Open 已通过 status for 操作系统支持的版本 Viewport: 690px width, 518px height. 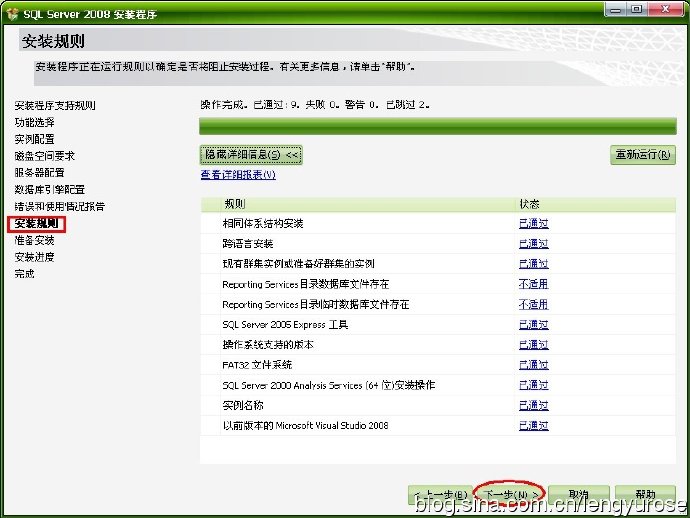point(534,345)
